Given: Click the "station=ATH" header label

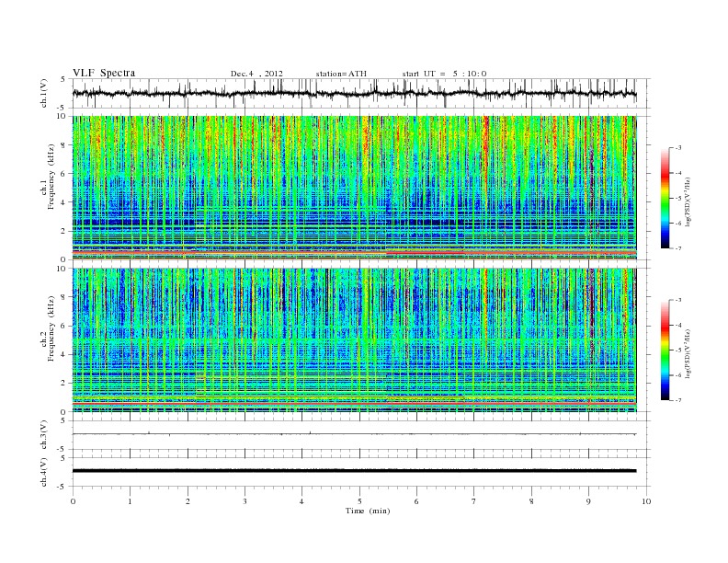Looking at the screenshot, I should [341, 74].
